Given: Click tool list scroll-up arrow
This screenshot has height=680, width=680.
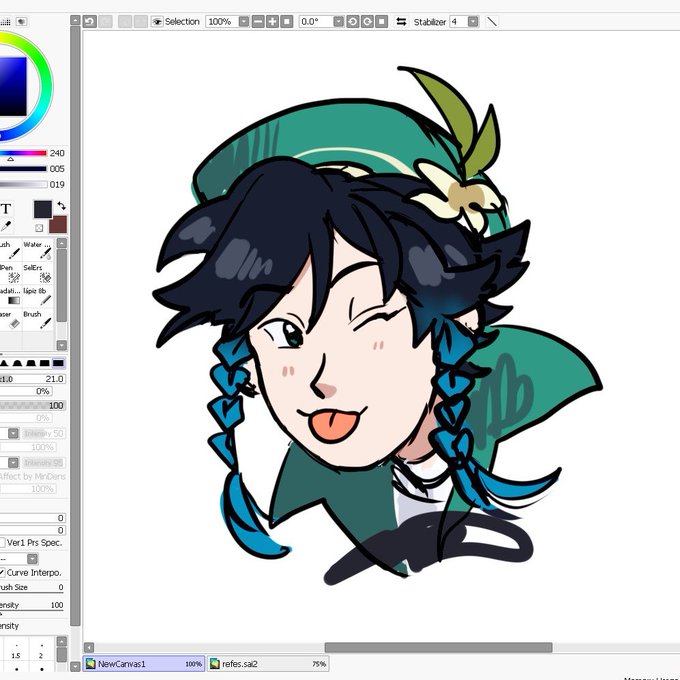Looking at the screenshot, I should [x=62, y=243].
